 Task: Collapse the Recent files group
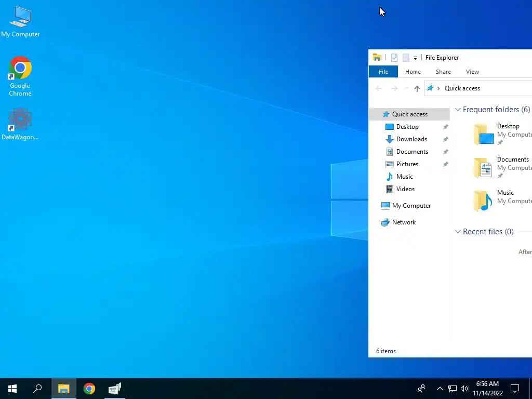[458, 232]
